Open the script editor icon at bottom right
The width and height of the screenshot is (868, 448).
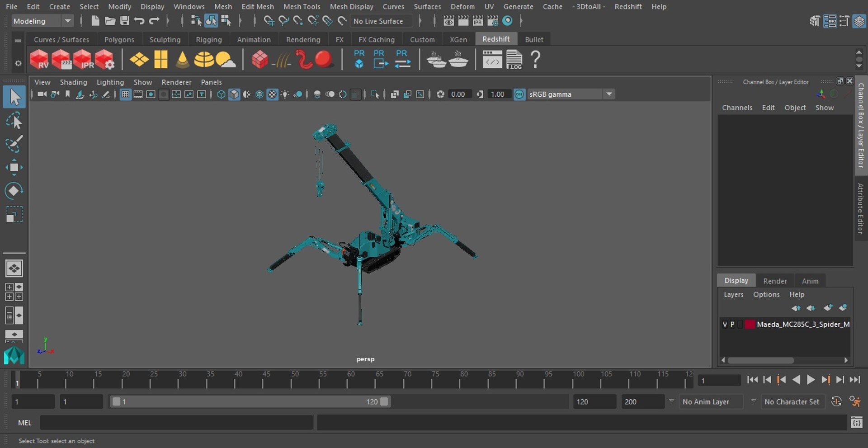(x=856, y=423)
